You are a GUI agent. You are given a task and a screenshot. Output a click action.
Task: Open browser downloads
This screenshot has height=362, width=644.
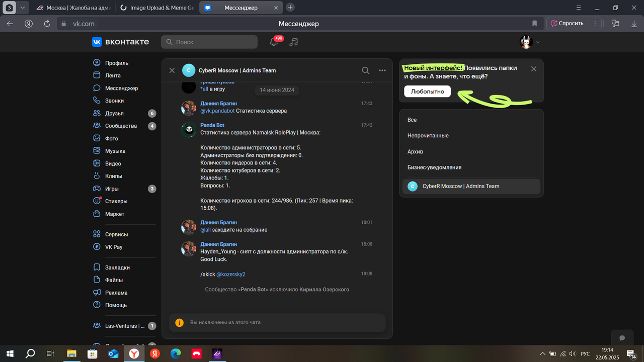coord(634,24)
